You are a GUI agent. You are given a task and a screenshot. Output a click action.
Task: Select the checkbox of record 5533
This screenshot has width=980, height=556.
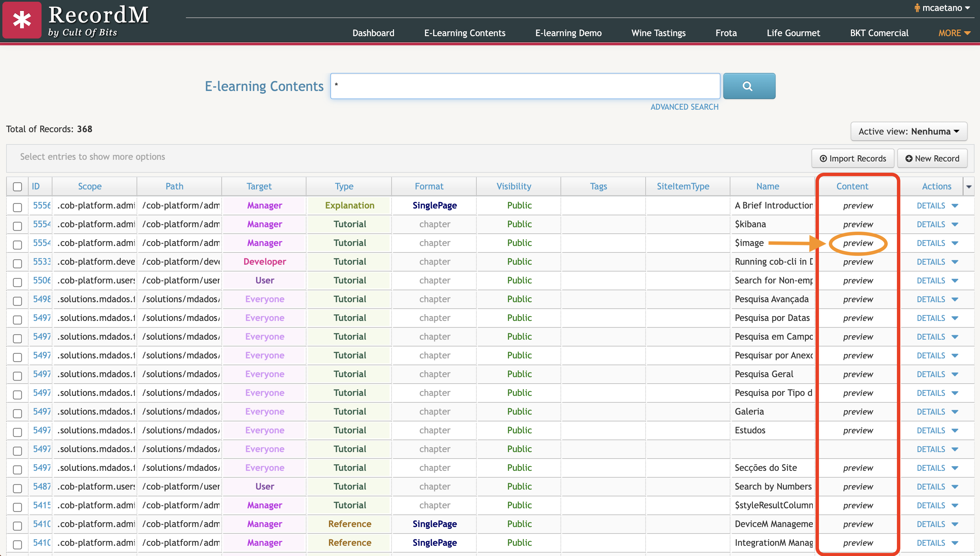(17, 263)
